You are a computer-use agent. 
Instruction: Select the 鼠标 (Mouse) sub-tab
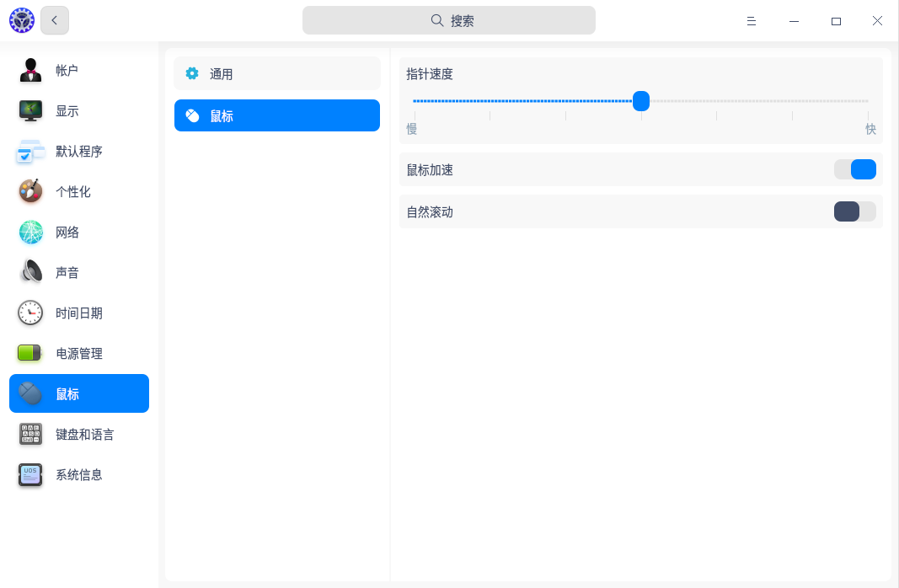pyautogui.click(x=277, y=115)
